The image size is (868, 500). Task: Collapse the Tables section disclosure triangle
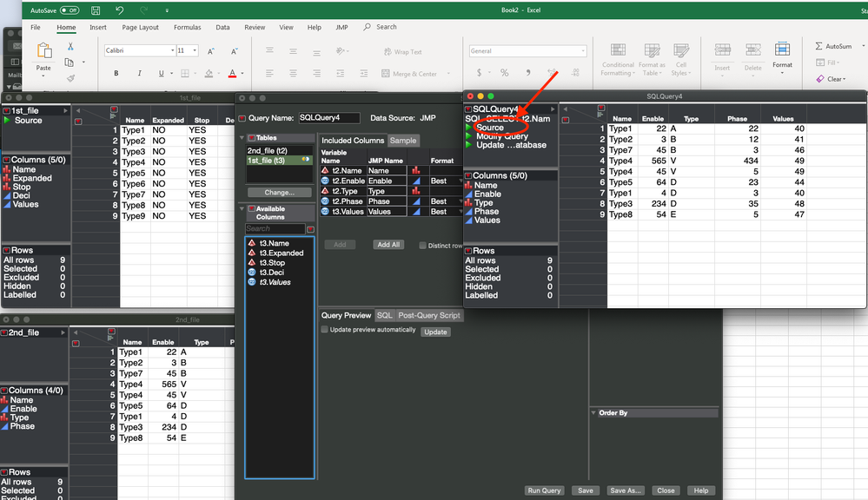click(242, 137)
